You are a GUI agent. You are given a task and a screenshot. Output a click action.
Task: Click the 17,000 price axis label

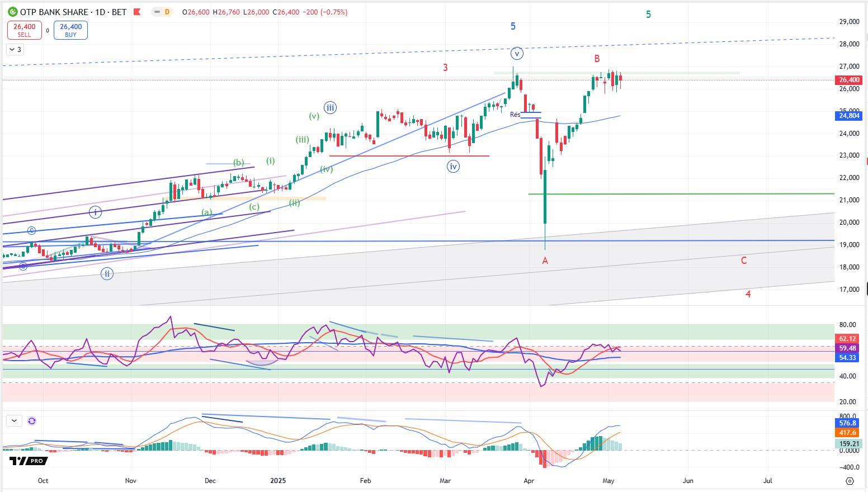pos(849,290)
